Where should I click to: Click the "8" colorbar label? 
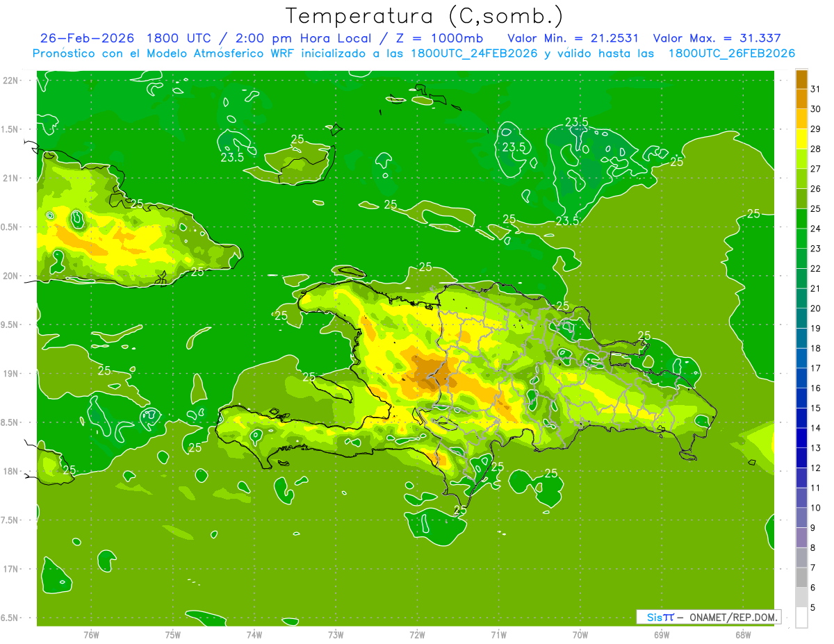tap(813, 548)
